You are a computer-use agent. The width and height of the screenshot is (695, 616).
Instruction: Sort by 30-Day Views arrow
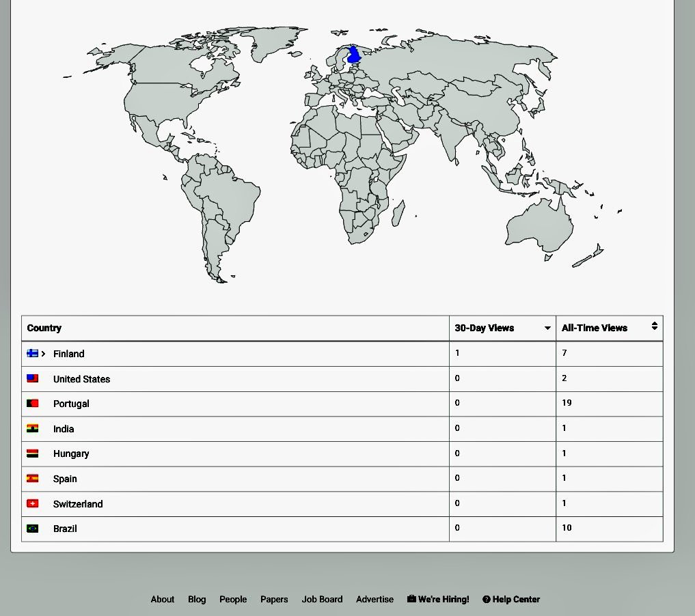(547, 328)
